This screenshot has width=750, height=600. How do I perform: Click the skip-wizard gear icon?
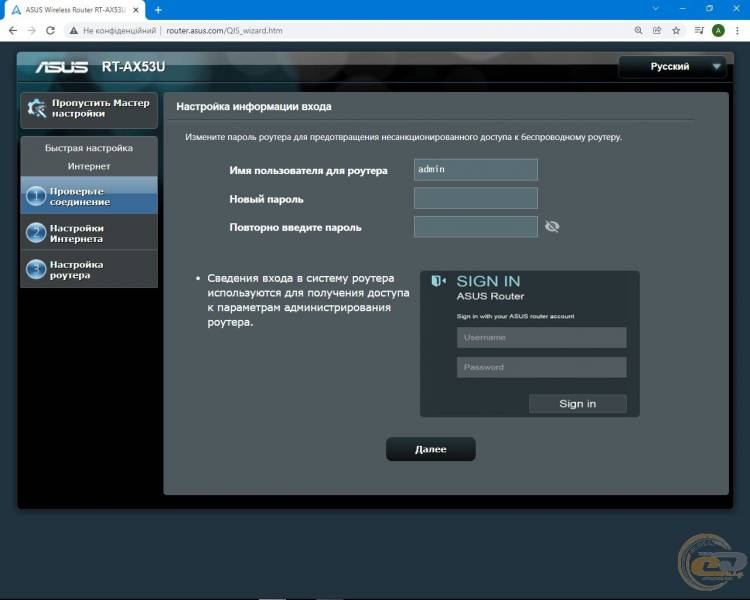[x=36, y=108]
